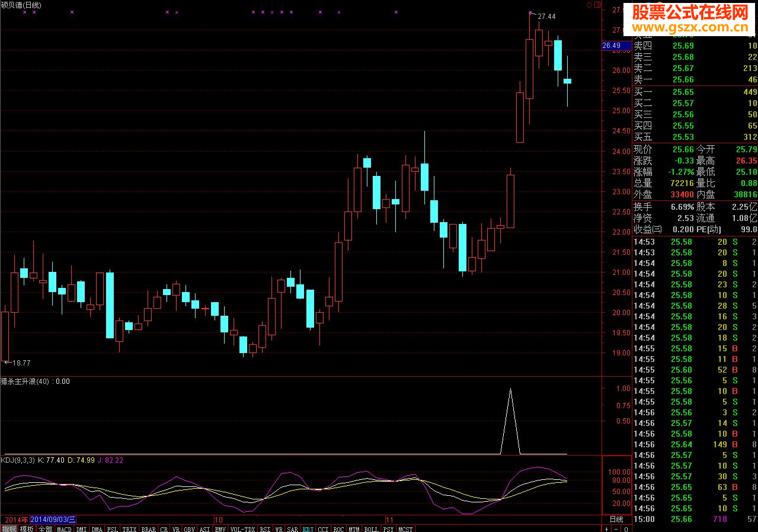Image resolution: width=758 pixels, height=532 pixels.
Task: Click the 最低 value 25.10
Action: pyautogui.click(x=746, y=172)
